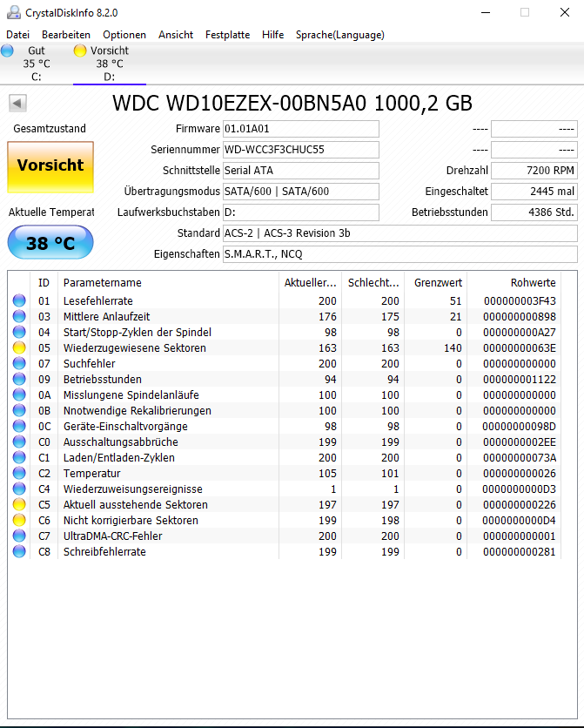Click raw value 00000000063E

click(x=519, y=347)
